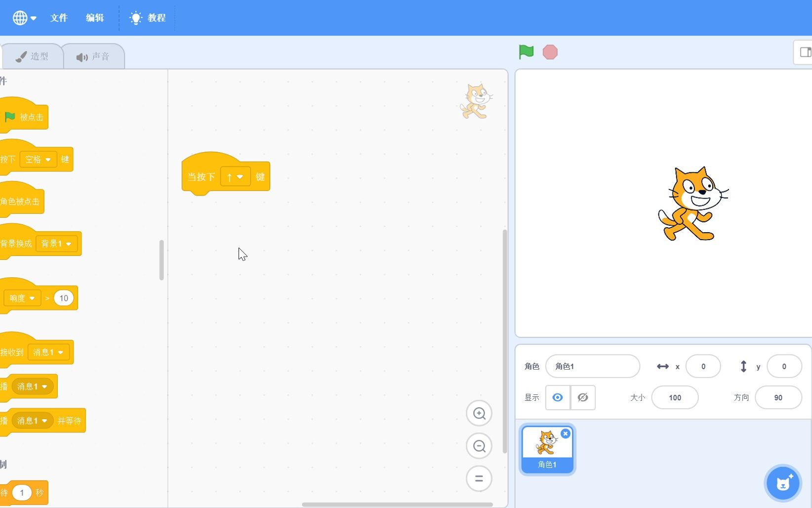Switch to the 造型 costumes tab
The image size is (812, 508).
33,56
